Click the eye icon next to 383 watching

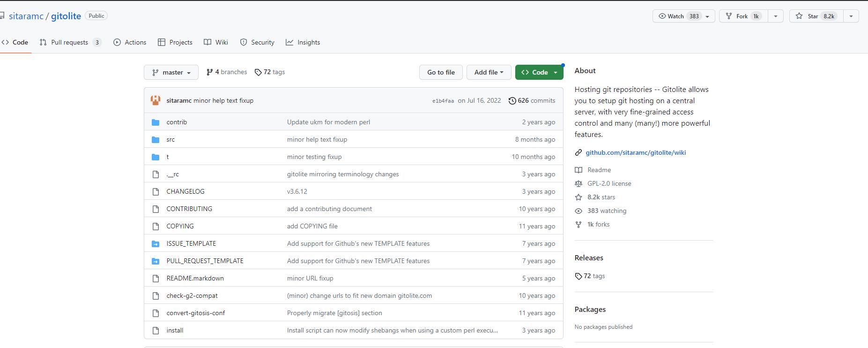[579, 211]
